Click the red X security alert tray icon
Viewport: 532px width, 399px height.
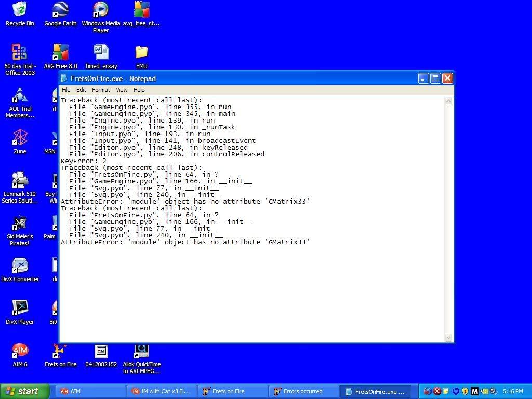tap(437, 391)
